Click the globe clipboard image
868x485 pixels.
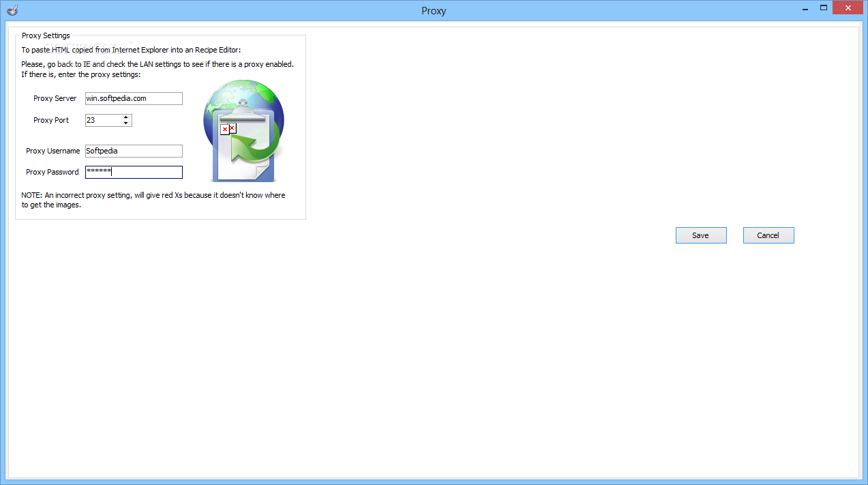pos(243,131)
